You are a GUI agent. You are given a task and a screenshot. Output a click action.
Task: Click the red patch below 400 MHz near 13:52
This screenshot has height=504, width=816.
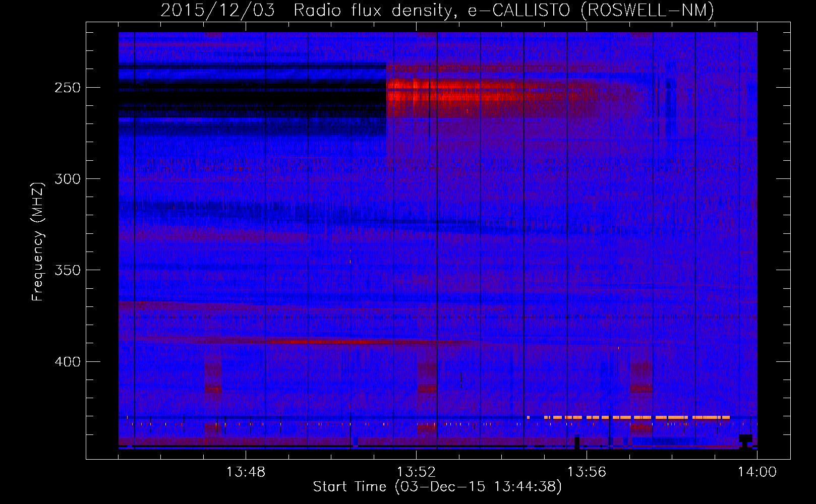pos(427,388)
